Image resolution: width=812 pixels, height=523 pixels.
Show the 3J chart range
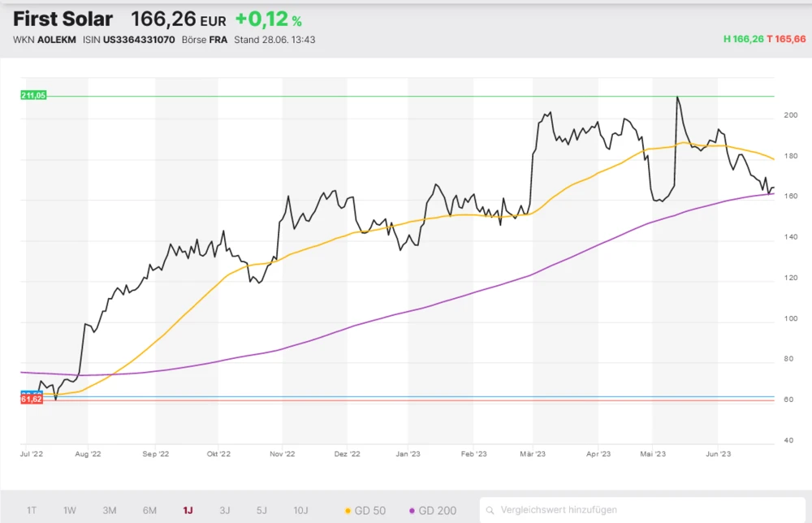click(225, 510)
